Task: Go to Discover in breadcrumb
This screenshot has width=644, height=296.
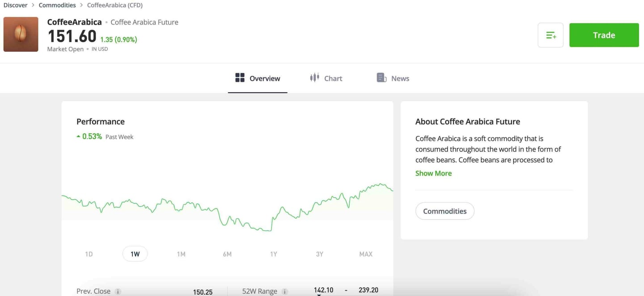Action: [x=16, y=5]
